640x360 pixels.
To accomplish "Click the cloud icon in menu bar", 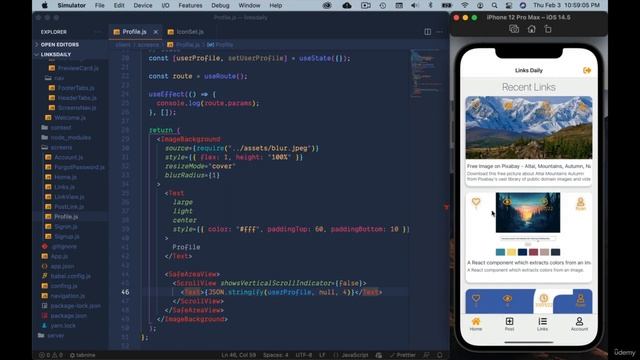I will 347,5.
